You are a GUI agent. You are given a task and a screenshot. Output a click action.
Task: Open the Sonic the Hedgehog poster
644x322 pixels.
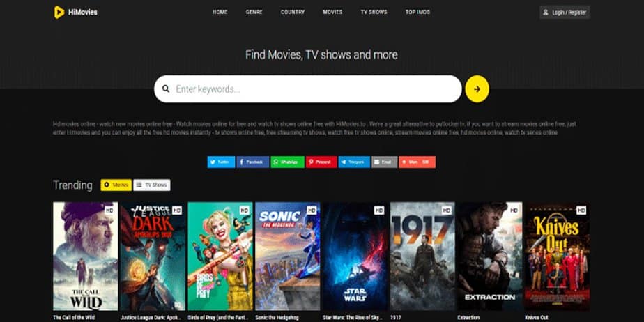coord(287,256)
